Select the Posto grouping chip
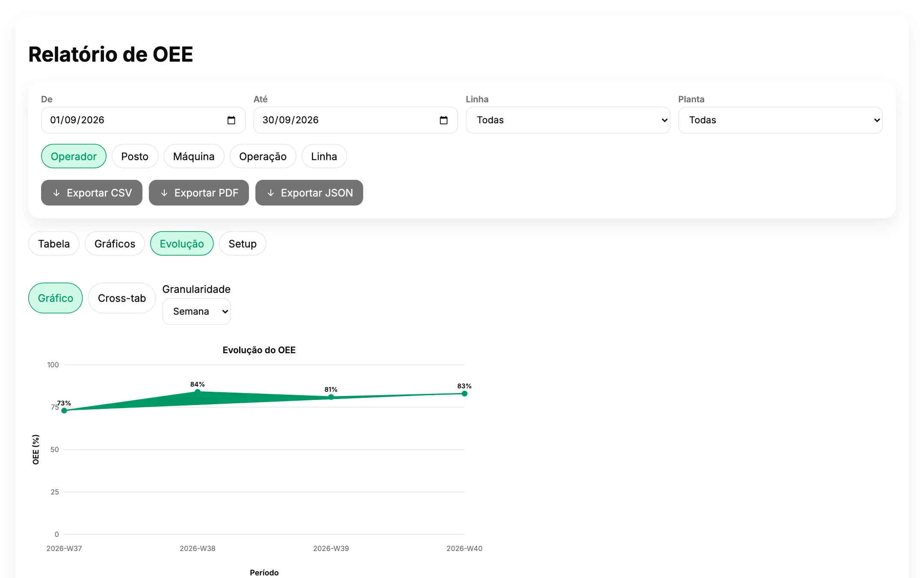This screenshot has width=924, height=578. click(135, 156)
